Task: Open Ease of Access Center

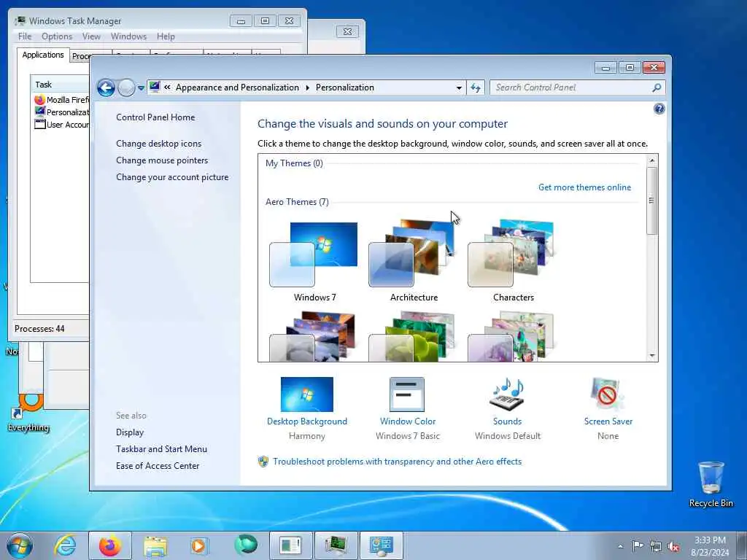Action: click(x=158, y=466)
